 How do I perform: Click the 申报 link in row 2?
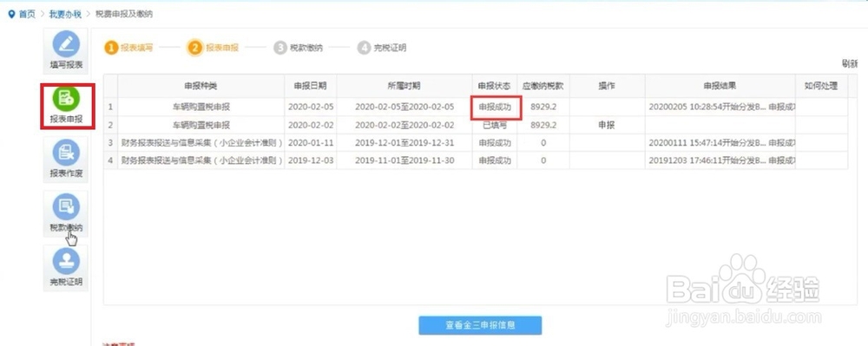point(607,125)
